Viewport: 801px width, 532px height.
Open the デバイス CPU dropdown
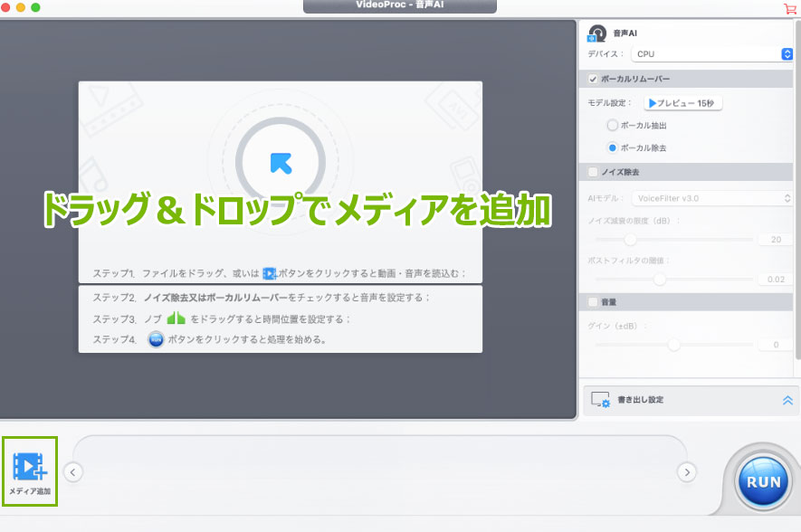point(709,54)
